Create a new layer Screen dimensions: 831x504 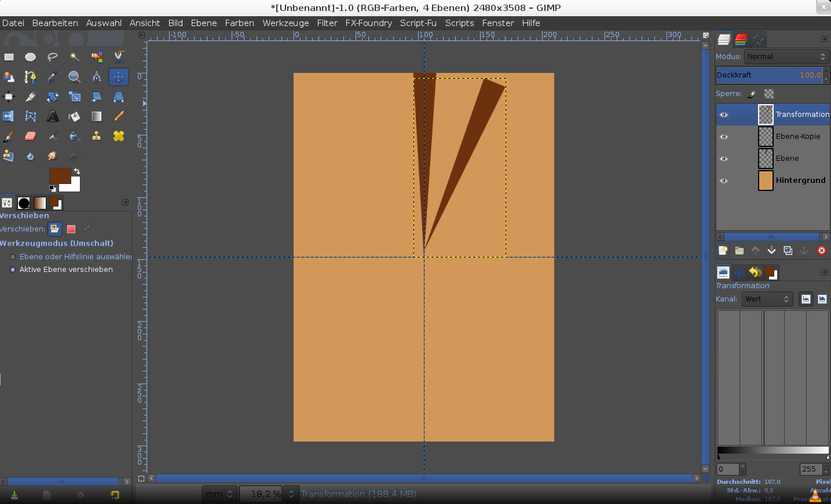tap(723, 251)
